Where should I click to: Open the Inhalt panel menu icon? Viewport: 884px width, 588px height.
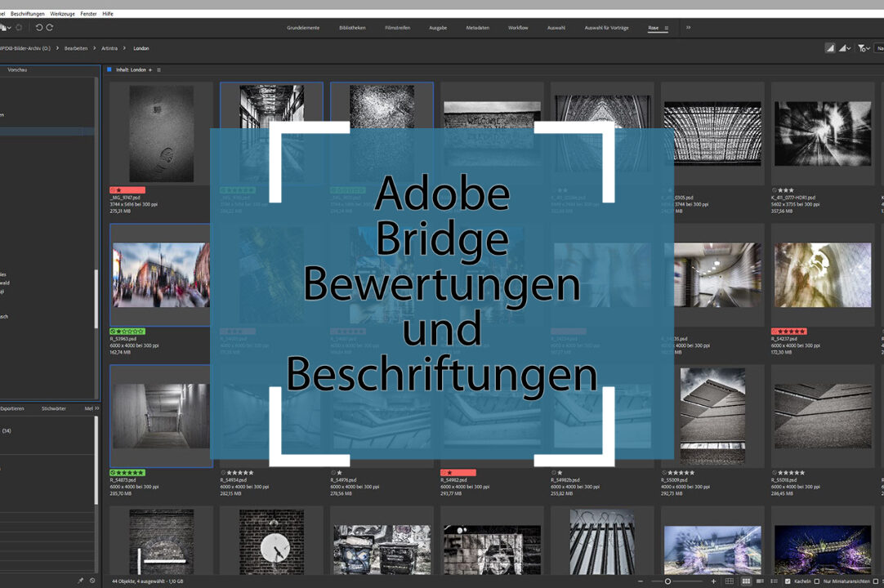[x=159, y=70]
